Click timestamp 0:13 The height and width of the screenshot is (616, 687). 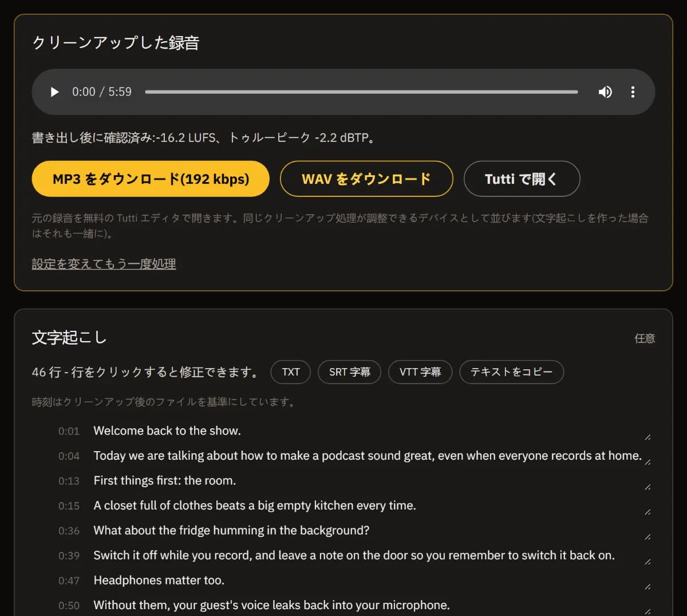(x=69, y=481)
